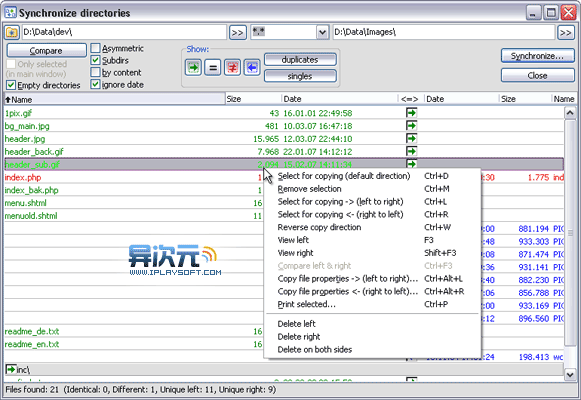581x400 pixels.
Task: Toggle the equals identical-files filter icon
Action: point(213,67)
